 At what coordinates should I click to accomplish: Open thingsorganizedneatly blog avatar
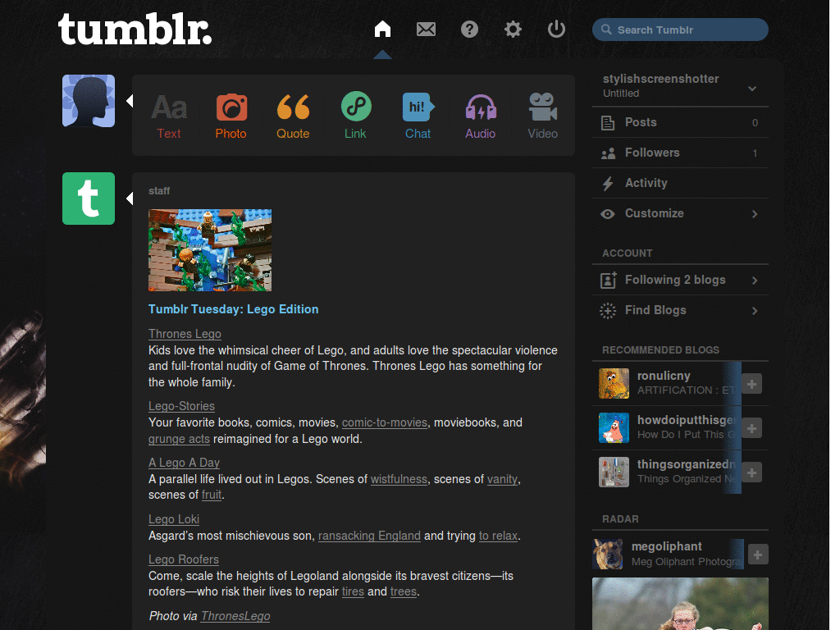tap(614, 472)
